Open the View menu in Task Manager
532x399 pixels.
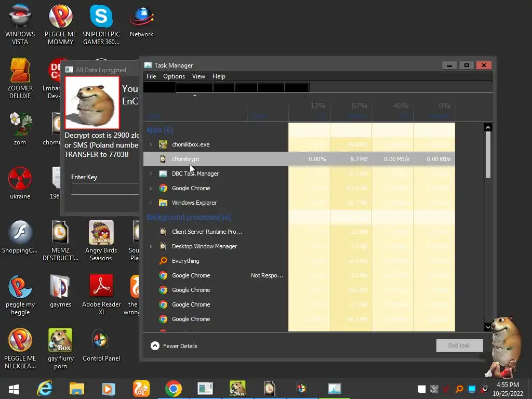coord(198,76)
